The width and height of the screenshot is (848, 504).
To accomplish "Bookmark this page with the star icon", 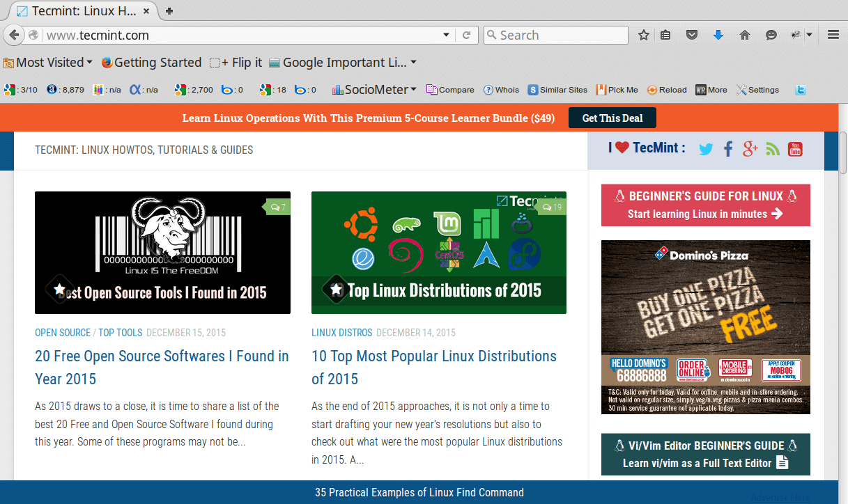I will (644, 35).
